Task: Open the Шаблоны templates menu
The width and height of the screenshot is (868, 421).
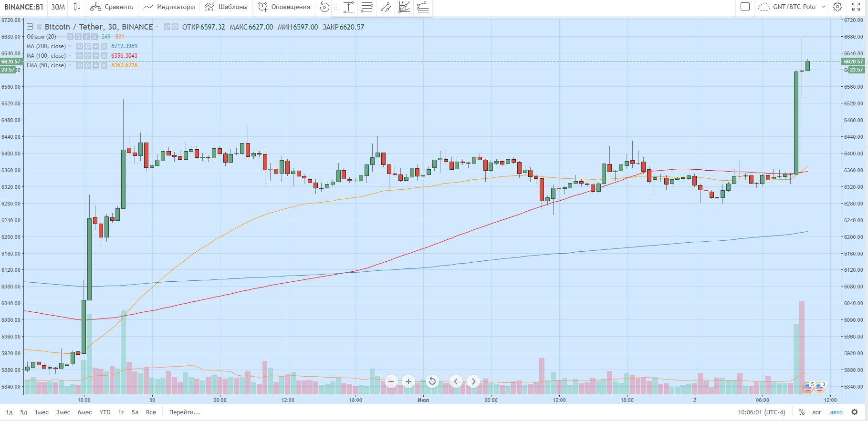Action: pos(226,7)
